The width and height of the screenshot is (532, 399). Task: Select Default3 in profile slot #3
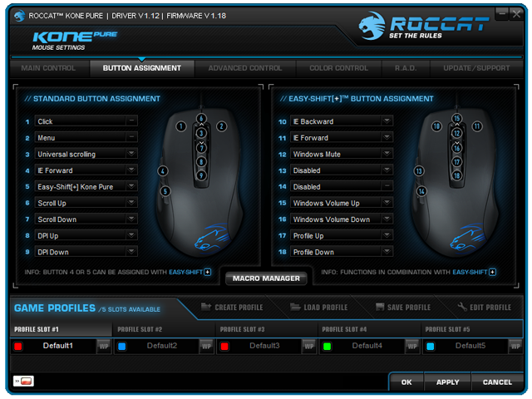point(264,346)
